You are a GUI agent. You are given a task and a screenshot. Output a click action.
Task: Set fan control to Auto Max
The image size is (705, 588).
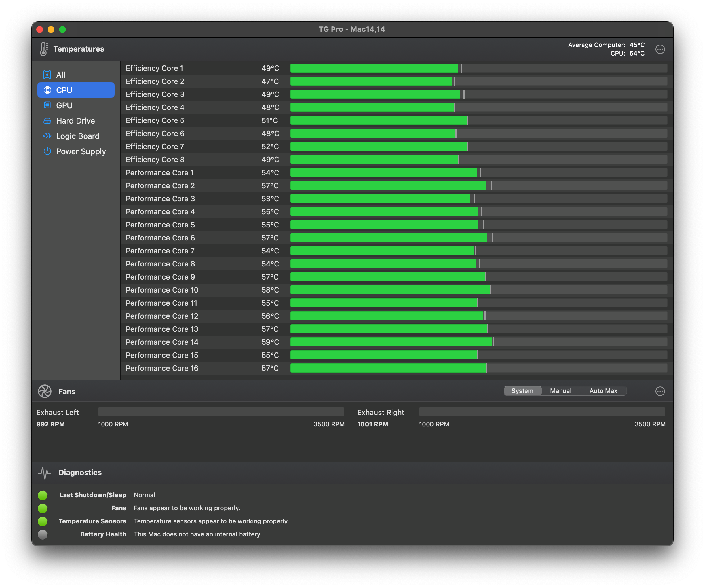click(603, 391)
